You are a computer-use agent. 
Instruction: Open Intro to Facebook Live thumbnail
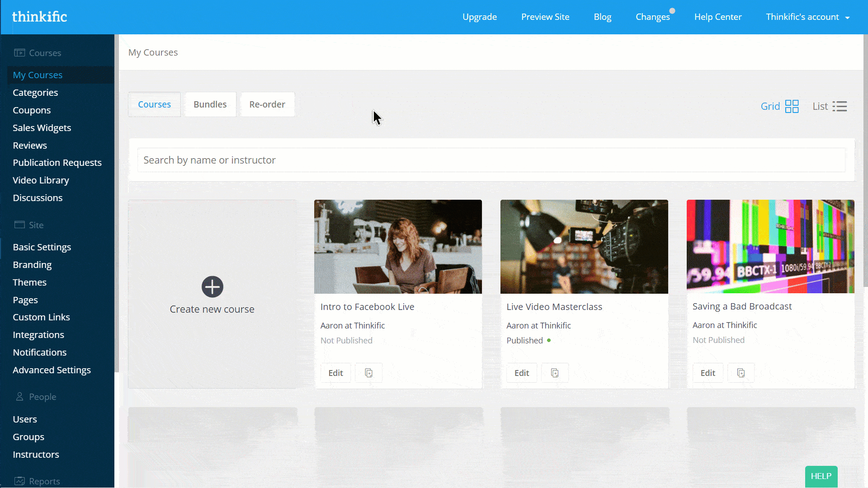pyautogui.click(x=398, y=247)
